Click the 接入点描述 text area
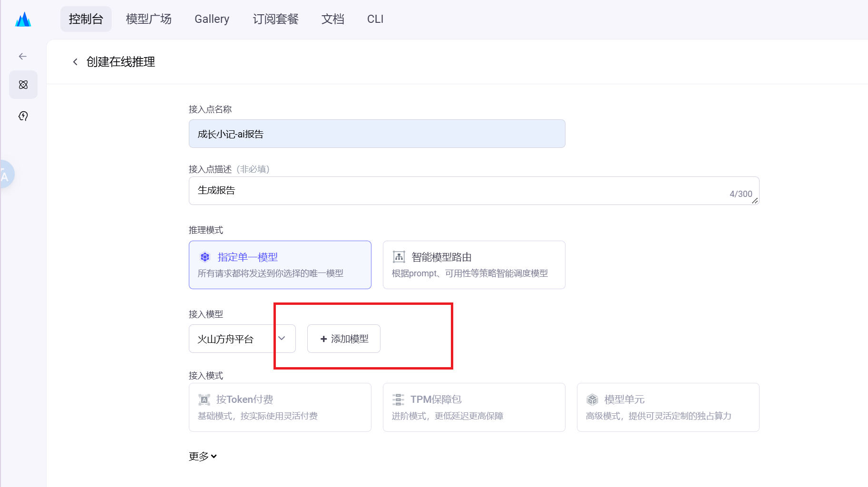This screenshot has height=487, width=868. 474,191
